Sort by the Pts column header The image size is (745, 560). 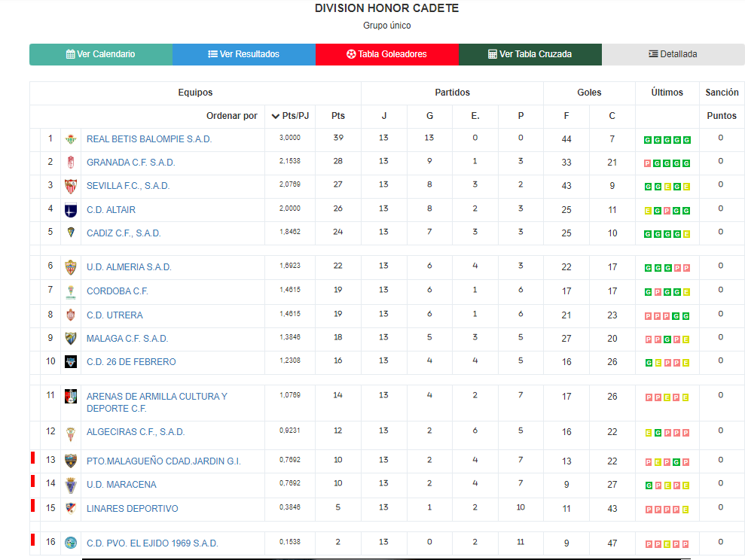pos(337,116)
